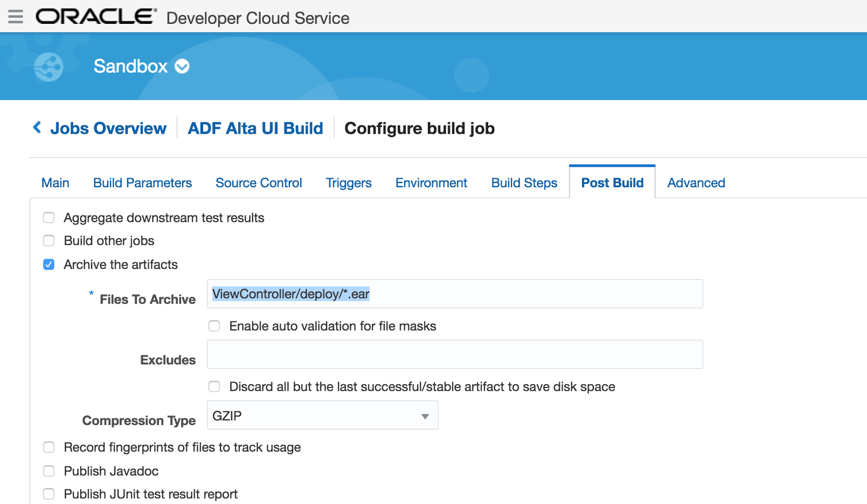
Task: Enable auto validation for file masks
Action: [x=214, y=326]
